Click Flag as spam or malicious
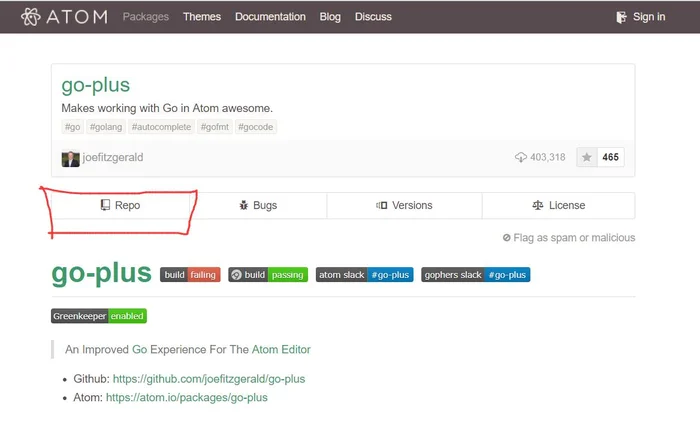700x433 pixels. (569, 237)
